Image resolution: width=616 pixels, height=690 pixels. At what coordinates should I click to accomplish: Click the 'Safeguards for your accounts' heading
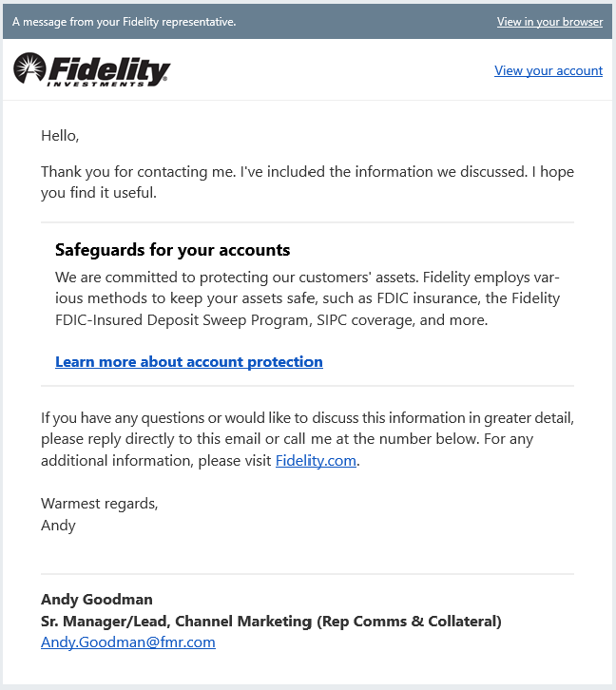point(172,250)
